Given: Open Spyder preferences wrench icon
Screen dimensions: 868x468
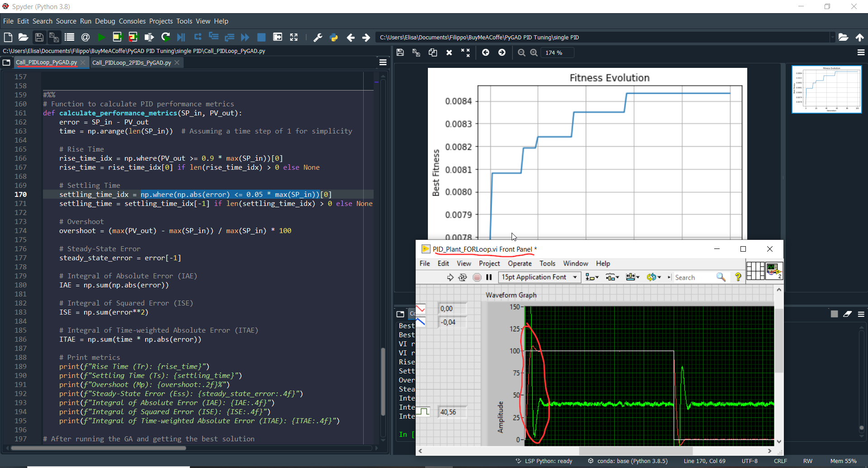Looking at the screenshot, I should click(x=318, y=37).
